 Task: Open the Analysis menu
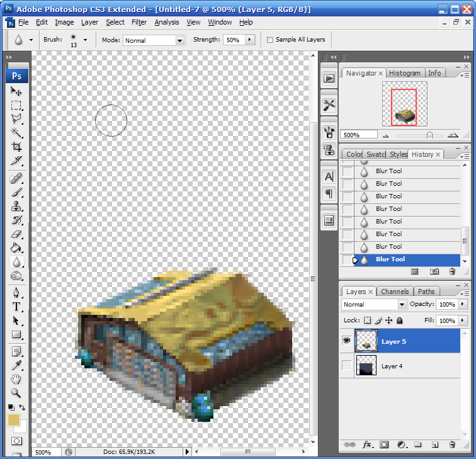click(x=167, y=22)
